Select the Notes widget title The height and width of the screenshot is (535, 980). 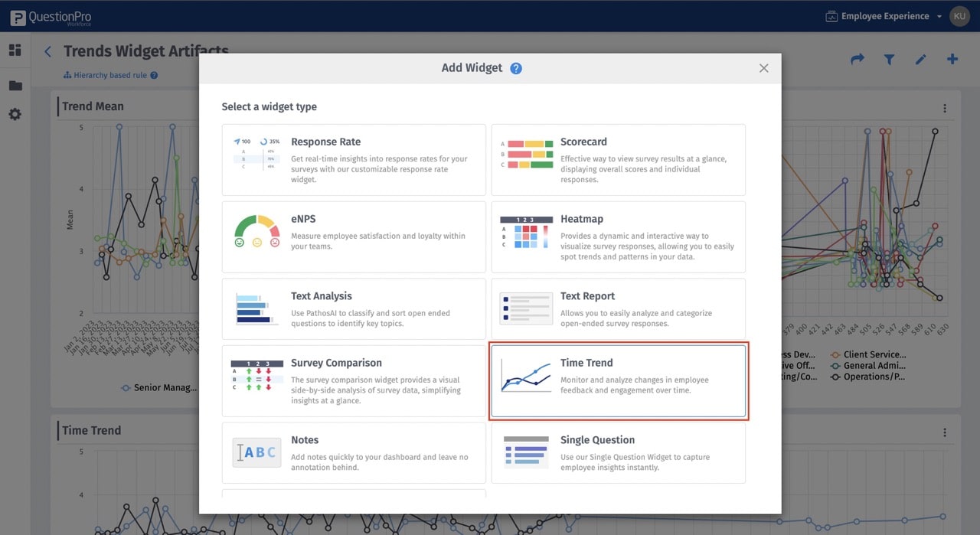tap(305, 440)
